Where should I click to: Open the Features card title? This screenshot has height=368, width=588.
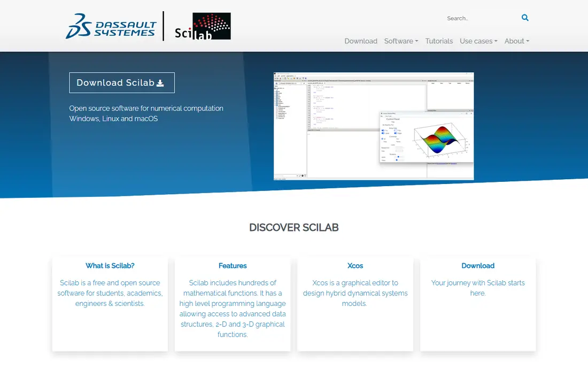pyautogui.click(x=233, y=266)
